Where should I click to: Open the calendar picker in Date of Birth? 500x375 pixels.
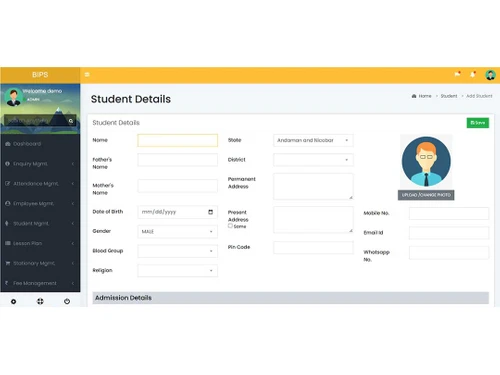coord(210,212)
